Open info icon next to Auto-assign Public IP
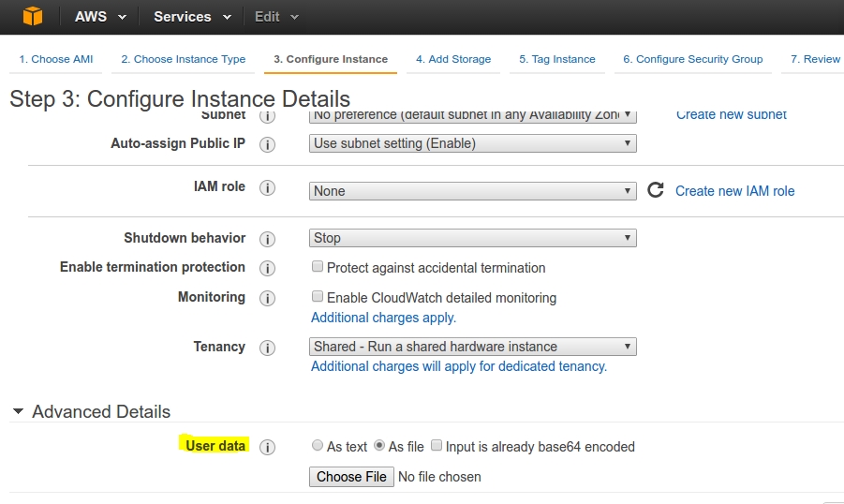 pos(267,144)
